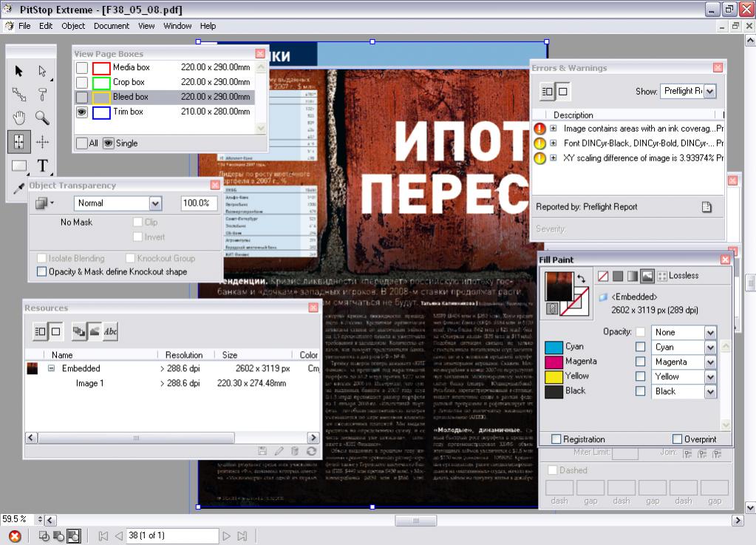
Task: Check Opacity & Mask define Knockout shape
Action: [x=42, y=272]
